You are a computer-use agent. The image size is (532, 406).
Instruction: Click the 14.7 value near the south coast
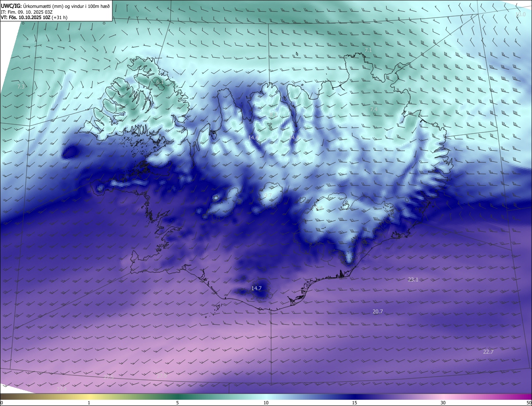point(256,288)
